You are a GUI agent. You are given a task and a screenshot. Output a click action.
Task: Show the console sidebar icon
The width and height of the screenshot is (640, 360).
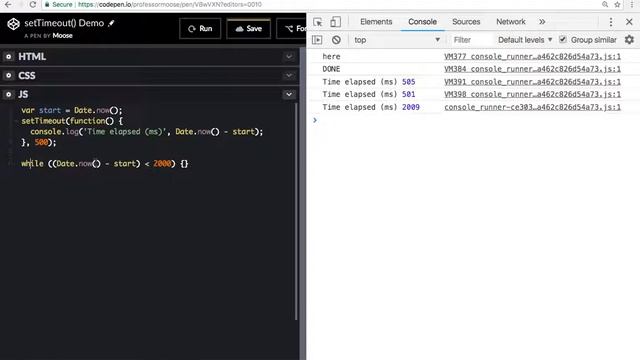317,40
